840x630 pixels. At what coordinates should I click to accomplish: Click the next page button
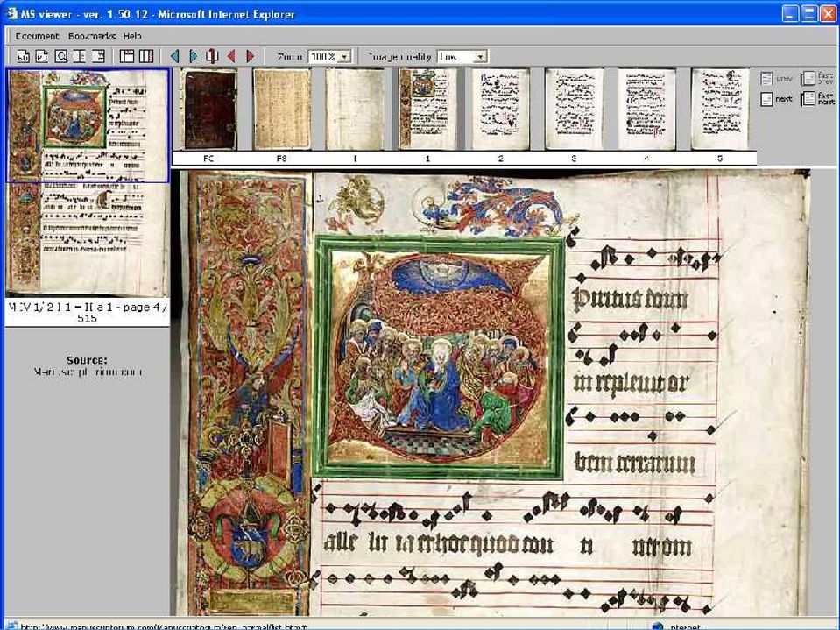(x=776, y=99)
